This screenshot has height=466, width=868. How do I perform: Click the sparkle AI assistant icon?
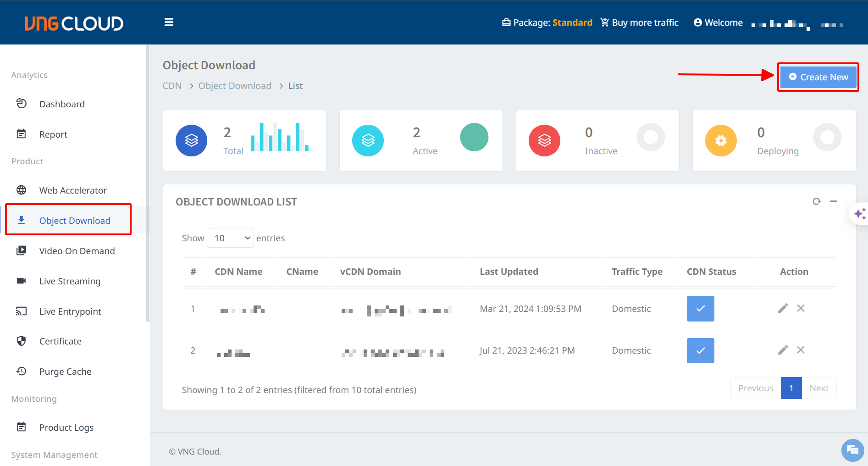tap(859, 214)
